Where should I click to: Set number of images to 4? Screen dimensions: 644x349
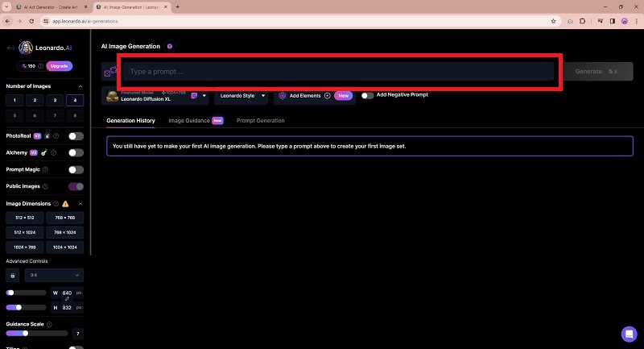click(x=75, y=100)
